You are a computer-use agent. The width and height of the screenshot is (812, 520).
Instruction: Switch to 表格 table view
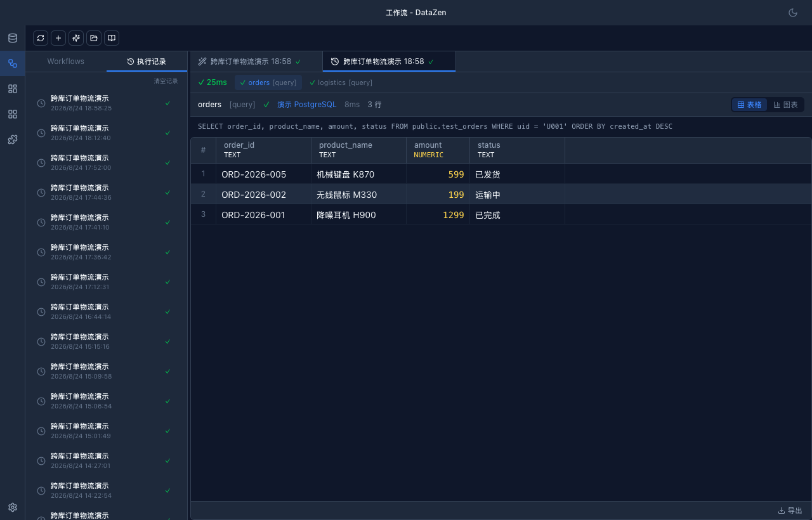pyautogui.click(x=749, y=105)
